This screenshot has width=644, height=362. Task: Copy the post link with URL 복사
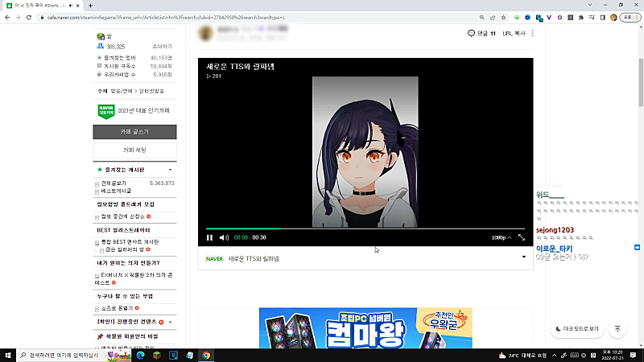point(514,33)
